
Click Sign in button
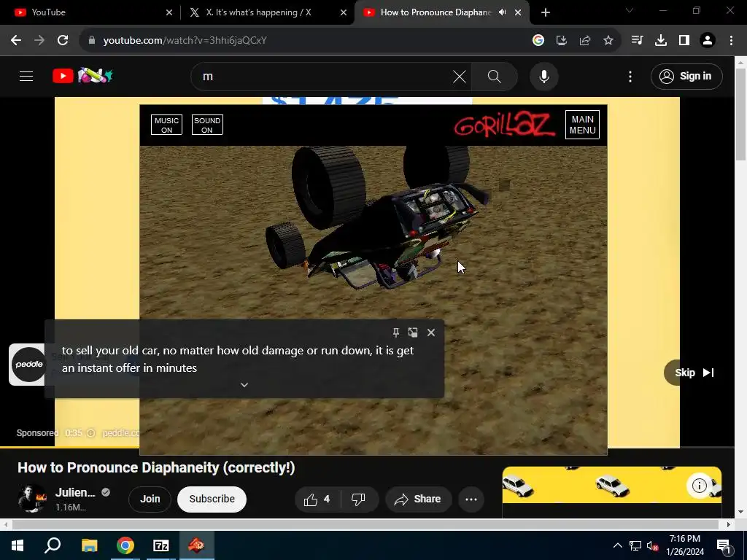686,76
